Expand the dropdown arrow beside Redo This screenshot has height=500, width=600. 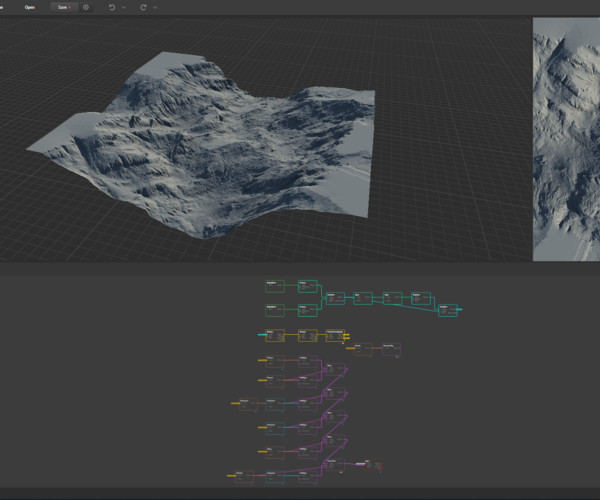pyautogui.click(x=155, y=7)
